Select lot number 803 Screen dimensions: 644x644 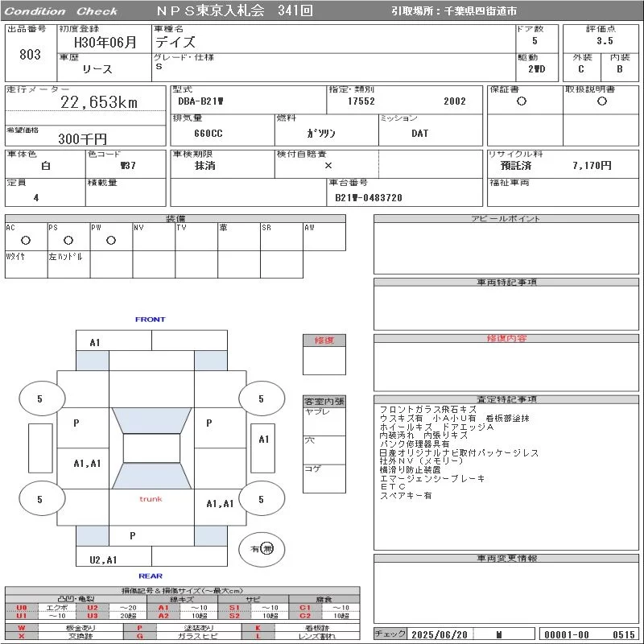[x=30, y=54]
